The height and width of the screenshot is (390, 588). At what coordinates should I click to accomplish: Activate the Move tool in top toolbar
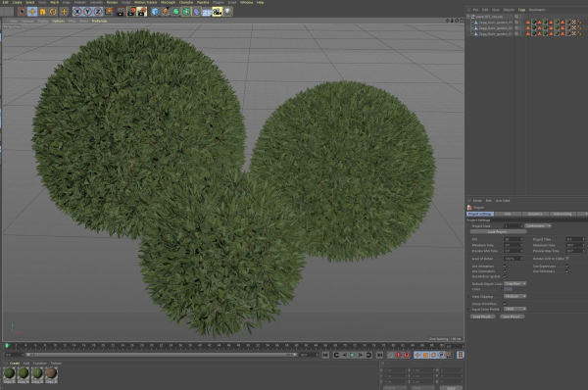click(32, 12)
